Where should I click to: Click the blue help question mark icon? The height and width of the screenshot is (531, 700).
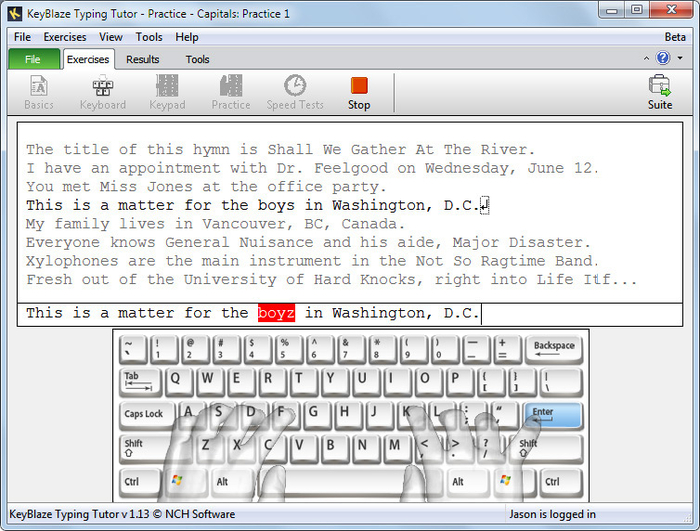pos(663,58)
